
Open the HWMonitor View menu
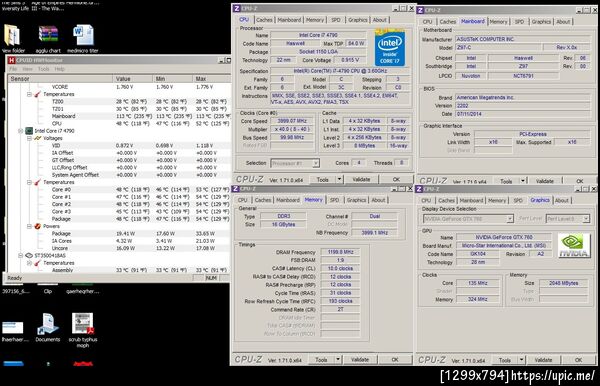click(x=28, y=69)
